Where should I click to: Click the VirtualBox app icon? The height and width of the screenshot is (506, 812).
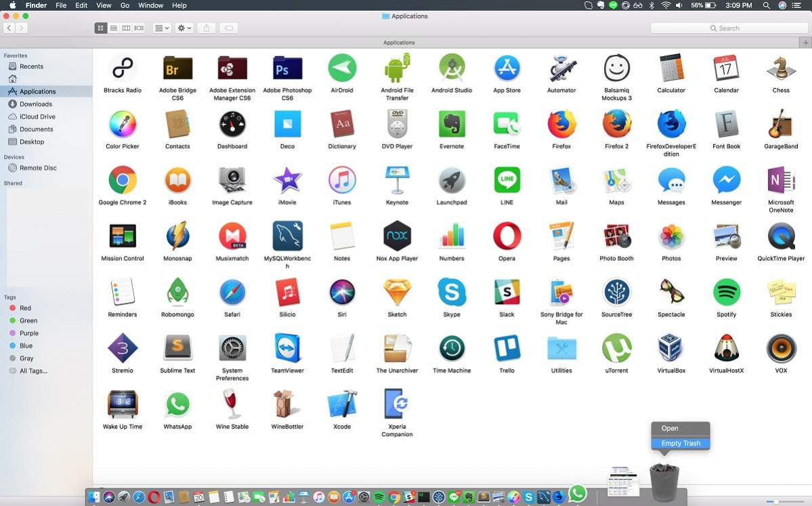pyautogui.click(x=671, y=349)
